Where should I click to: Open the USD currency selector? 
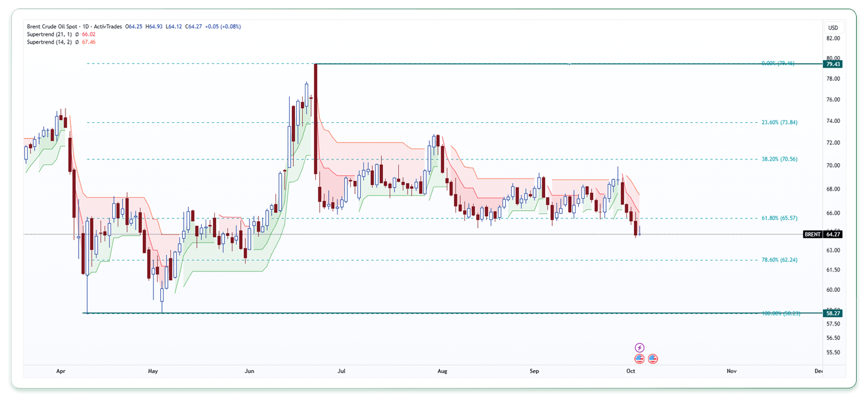click(x=833, y=28)
